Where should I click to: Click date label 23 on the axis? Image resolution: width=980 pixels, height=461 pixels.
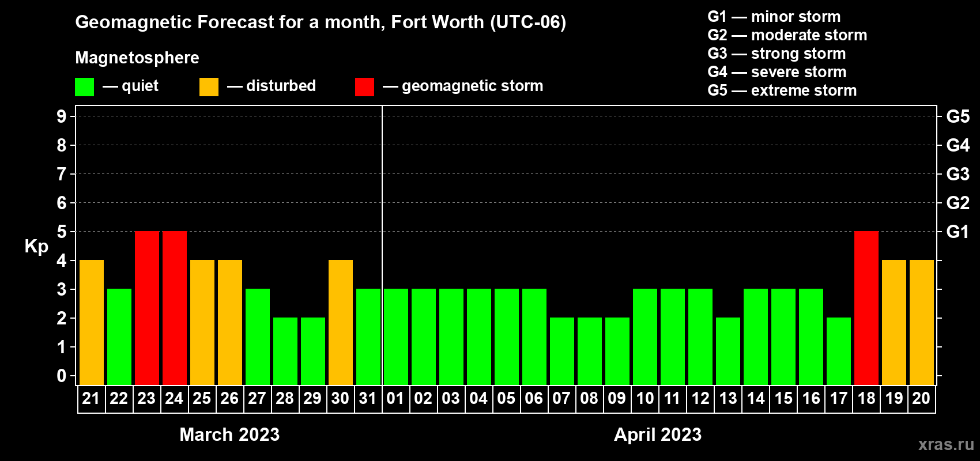[x=146, y=398]
